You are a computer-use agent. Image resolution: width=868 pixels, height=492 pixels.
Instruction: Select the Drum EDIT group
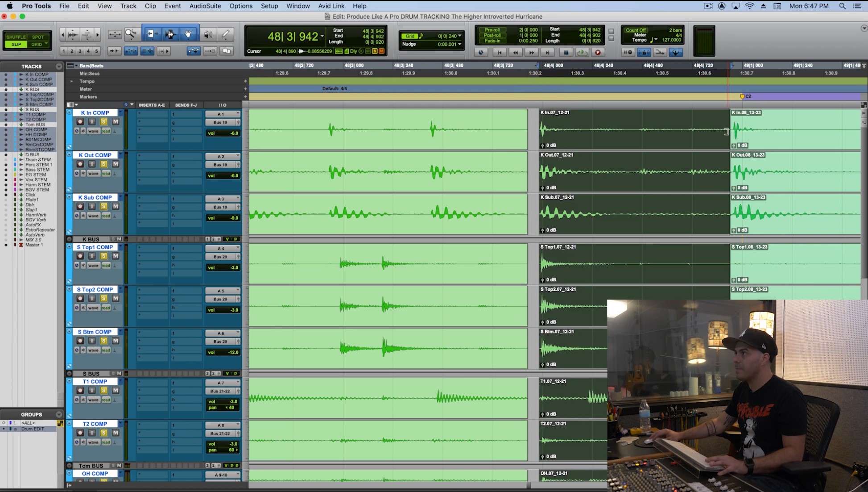(33, 429)
